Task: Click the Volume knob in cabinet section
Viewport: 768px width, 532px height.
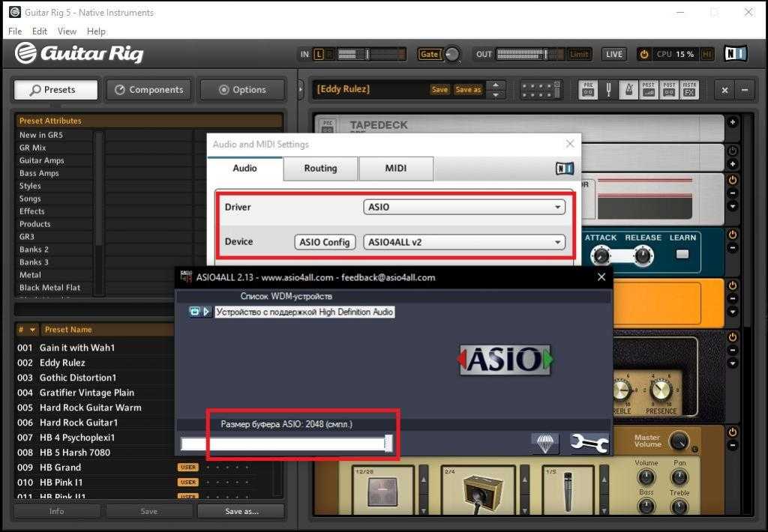Action: click(646, 477)
